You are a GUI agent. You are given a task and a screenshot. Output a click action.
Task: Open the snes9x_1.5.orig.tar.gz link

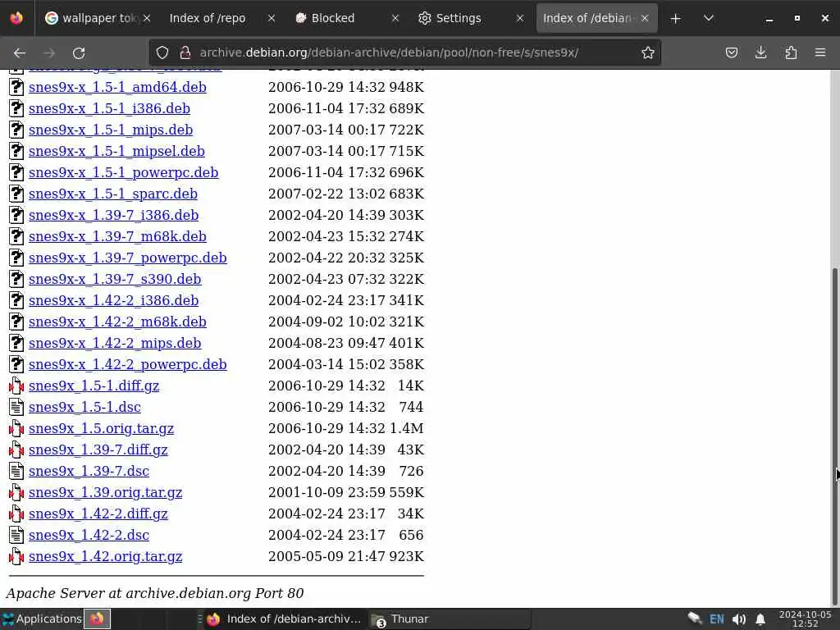[101, 428]
